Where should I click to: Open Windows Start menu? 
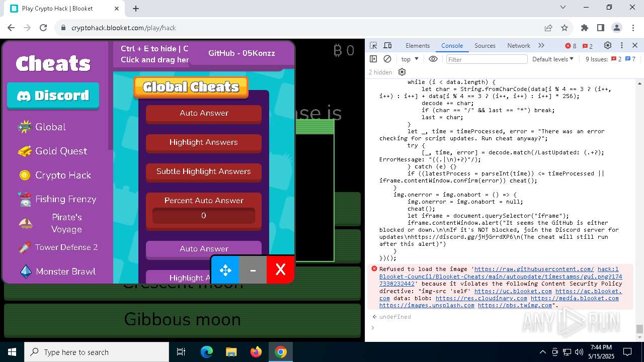pos(12,352)
